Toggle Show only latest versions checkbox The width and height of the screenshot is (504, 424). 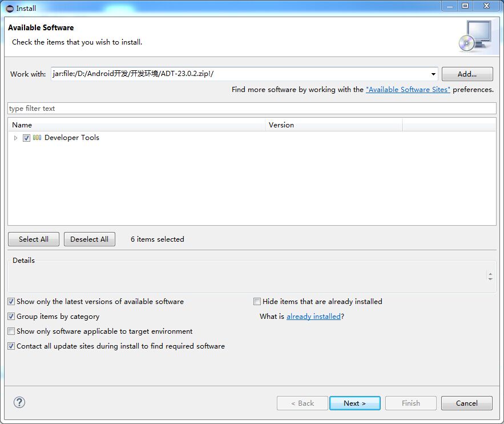coord(11,302)
